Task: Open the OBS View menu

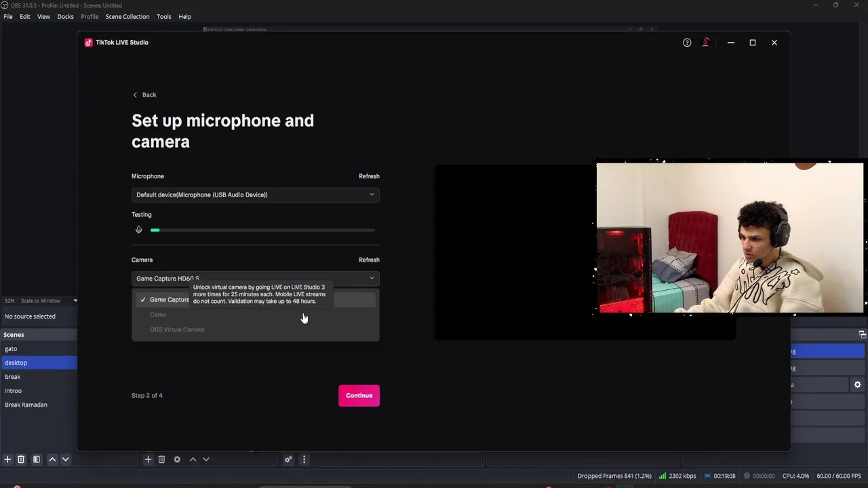Action: pyautogui.click(x=43, y=16)
